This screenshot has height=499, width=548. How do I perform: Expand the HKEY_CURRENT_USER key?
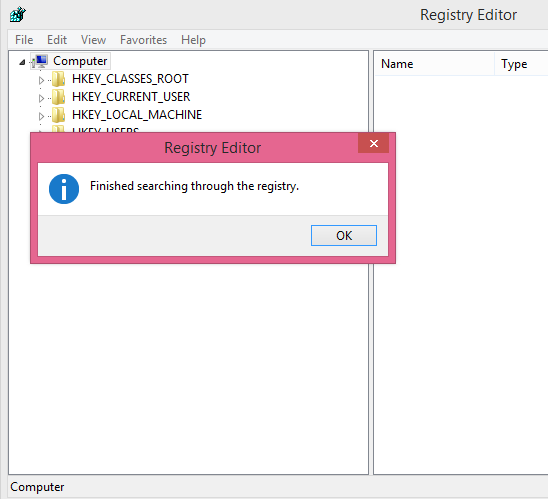click(41, 98)
